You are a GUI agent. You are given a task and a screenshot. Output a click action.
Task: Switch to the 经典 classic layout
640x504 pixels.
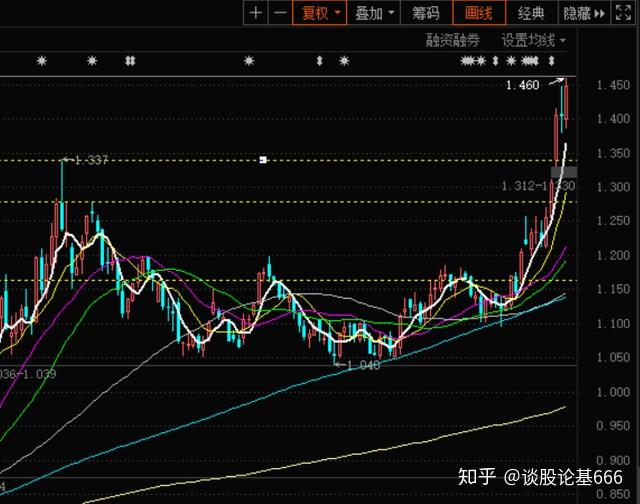(x=532, y=13)
